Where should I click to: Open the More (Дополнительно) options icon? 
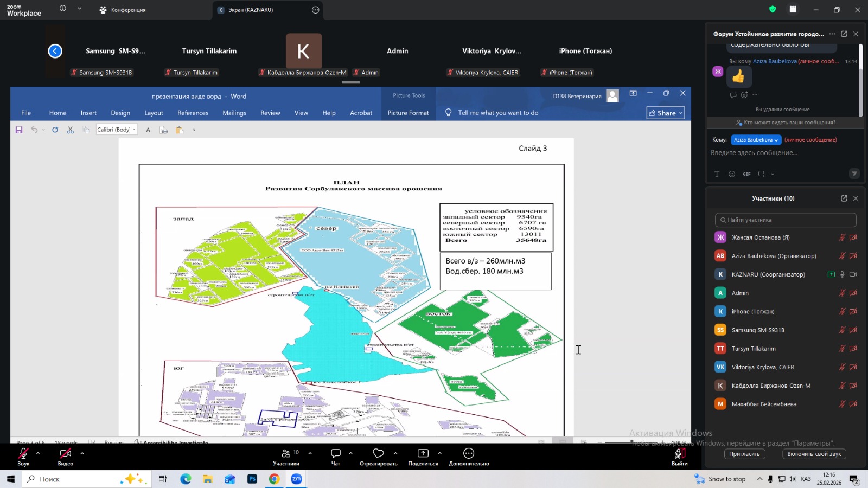(469, 454)
